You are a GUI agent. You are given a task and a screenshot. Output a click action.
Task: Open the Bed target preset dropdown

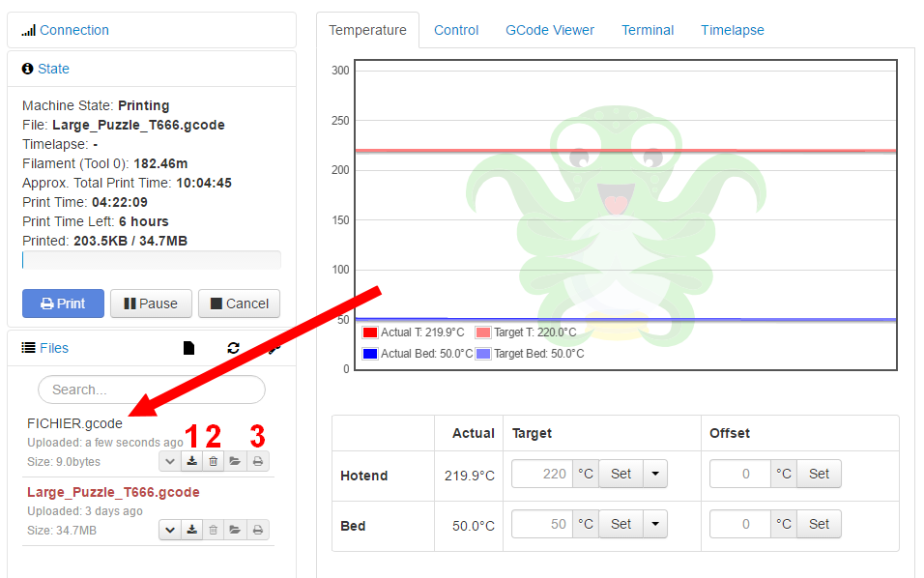click(x=655, y=524)
